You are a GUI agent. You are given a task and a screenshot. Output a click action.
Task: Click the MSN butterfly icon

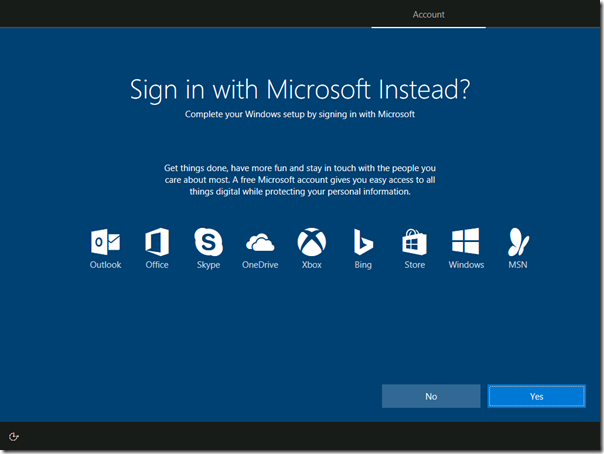coord(518,242)
